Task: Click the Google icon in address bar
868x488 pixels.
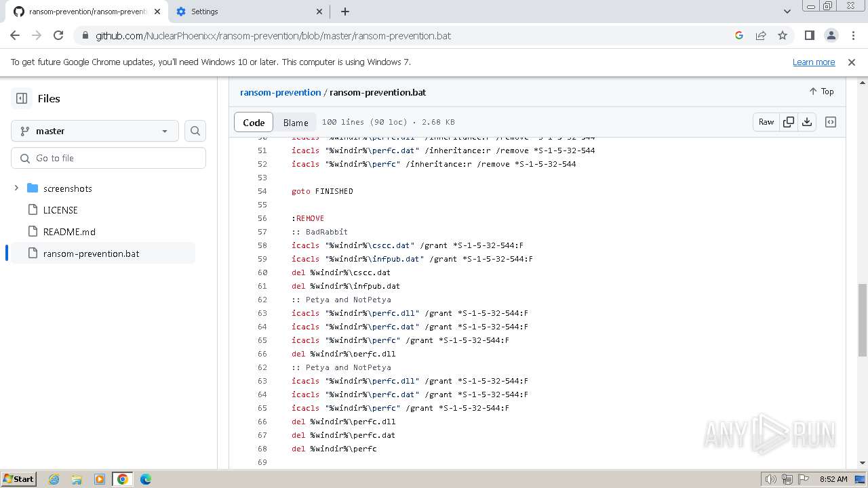Action: click(739, 35)
